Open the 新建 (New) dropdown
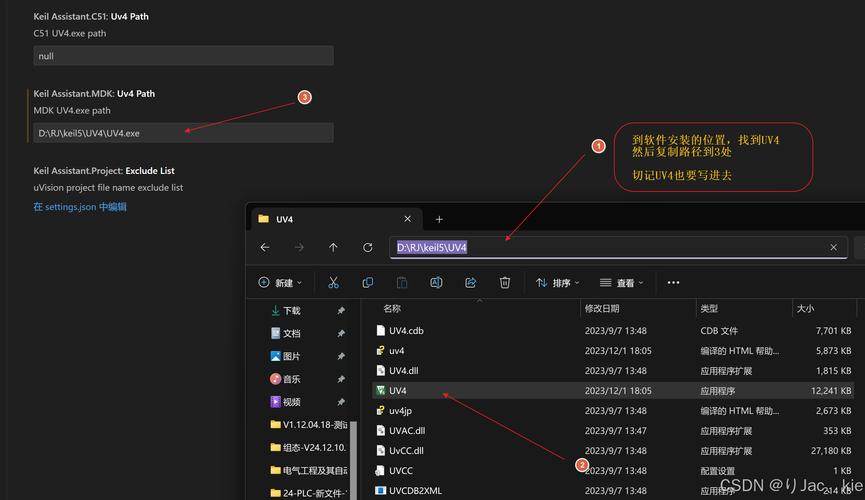The height and width of the screenshot is (500, 865). click(280, 283)
